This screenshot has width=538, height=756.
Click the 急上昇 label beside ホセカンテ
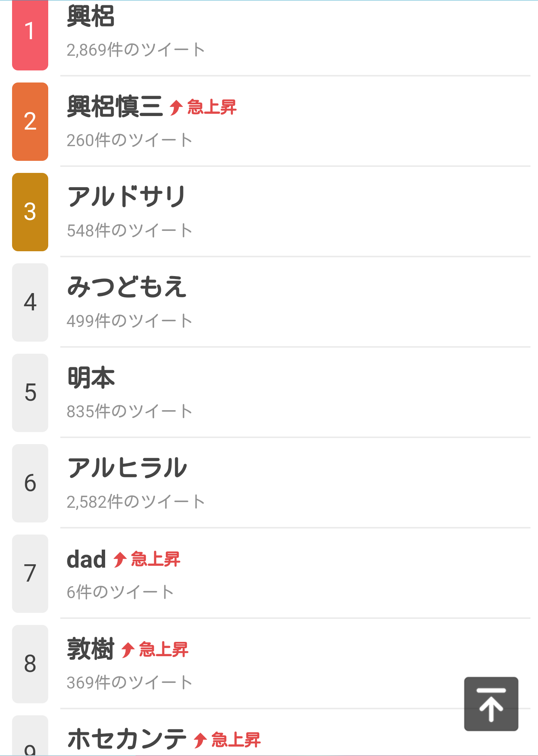(x=236, y=740)
